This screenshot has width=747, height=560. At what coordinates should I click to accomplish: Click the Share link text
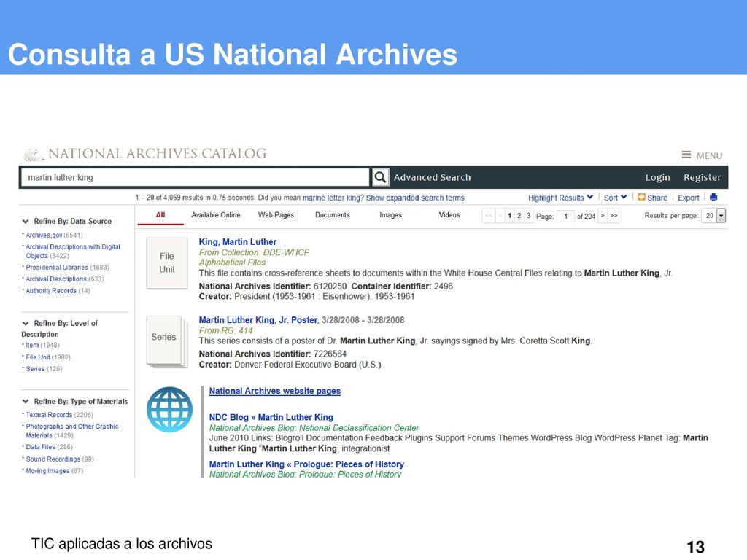tap(657, 198)
